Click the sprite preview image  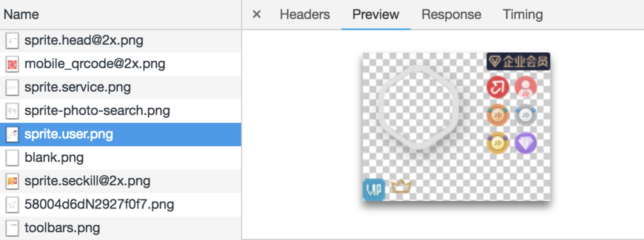point(456,126)
